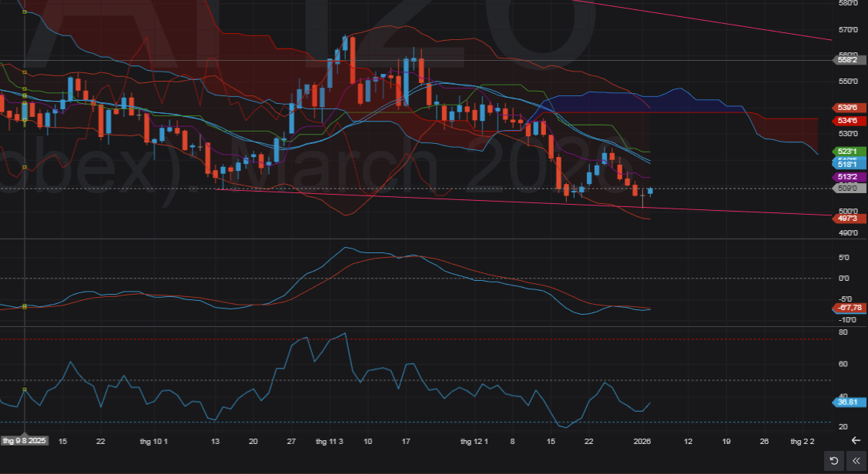Viewport: 868px width, 474px height.
Task: Click the gray 558'2 horizontal line label
Action: 849,58
